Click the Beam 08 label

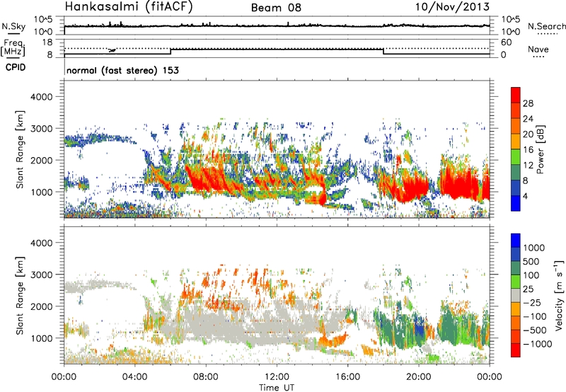pos(276,8)
